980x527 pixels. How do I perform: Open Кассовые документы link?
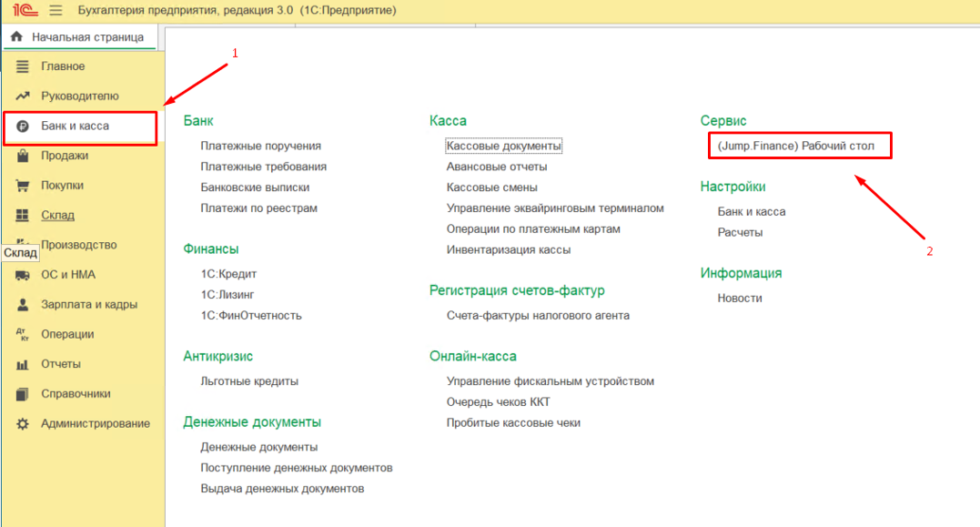coord(503,146)
